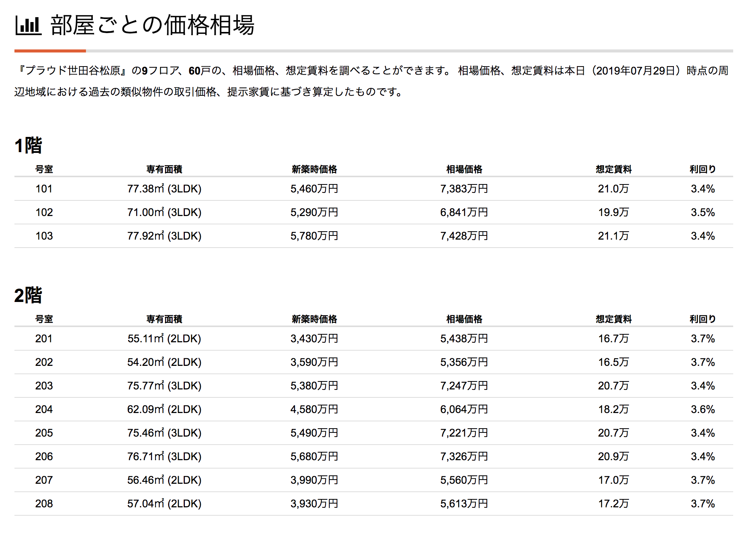Select room number 102

pos(44,212)
